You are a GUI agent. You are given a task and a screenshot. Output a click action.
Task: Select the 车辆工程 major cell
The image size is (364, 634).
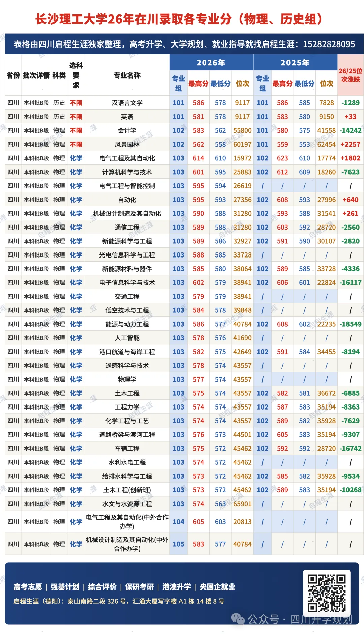point(127,448)
